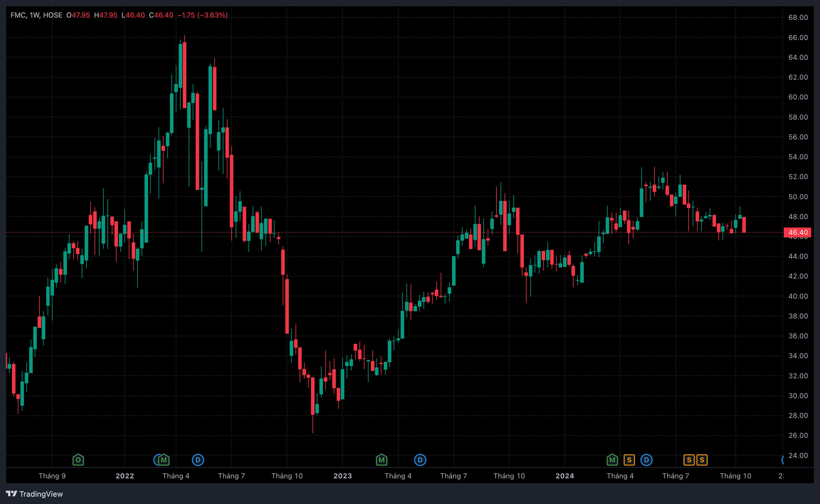This screenshot has height=504, width=820.
Task: Click the Tháng 7 label preceding 2023's Tháng 10
Action: 232,476
